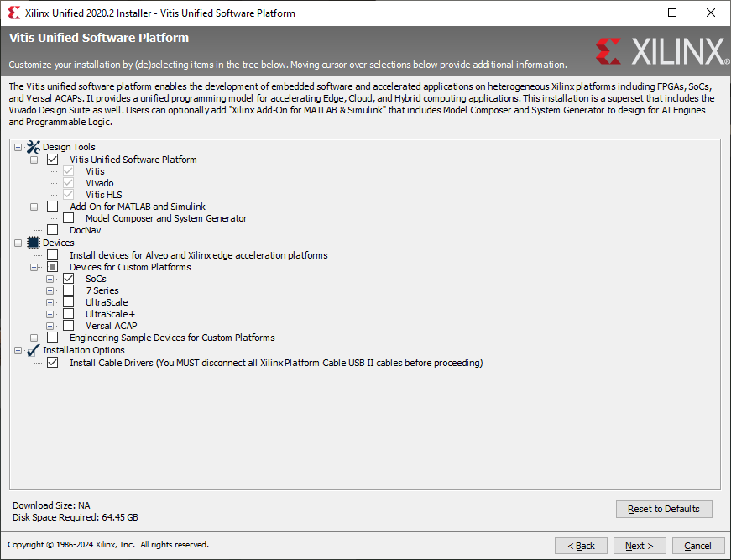Click the Xilinx icon in the title bar
Viewport: 731px width, 560px height.
tap(13, 13)
